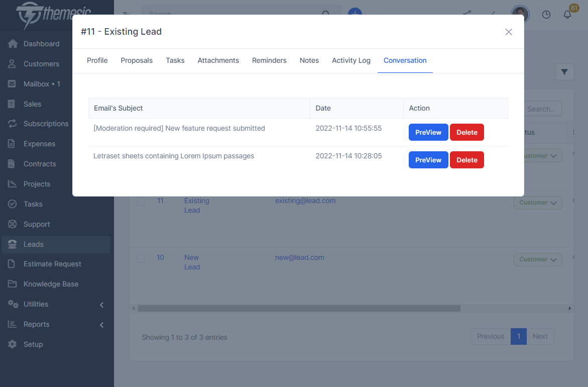The image size is (588, 387).
Task: Close the Existing Lead dialog
Action: click(x=509, y=32)
